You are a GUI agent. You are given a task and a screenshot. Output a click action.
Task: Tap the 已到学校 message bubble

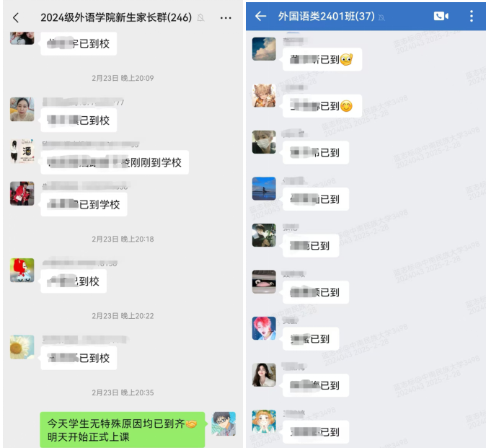(84, 204)
